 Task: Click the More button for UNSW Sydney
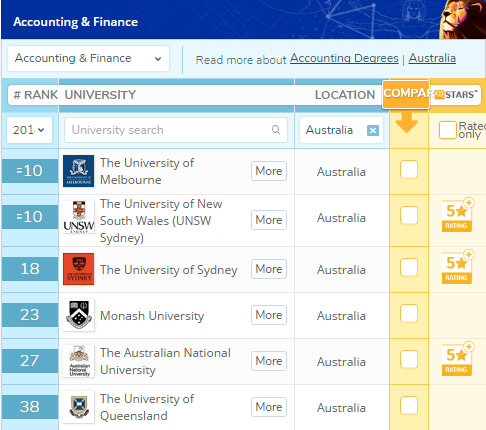click(269, 220)
